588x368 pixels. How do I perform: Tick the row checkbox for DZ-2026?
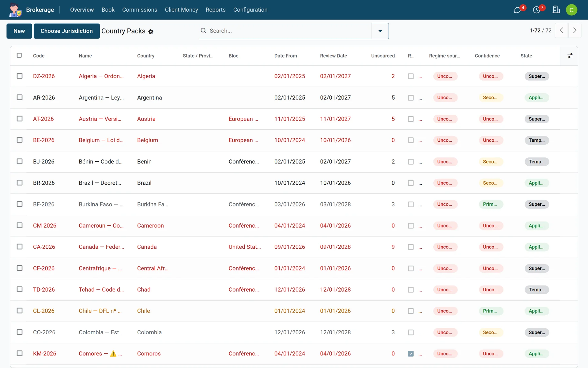(20, 76)
